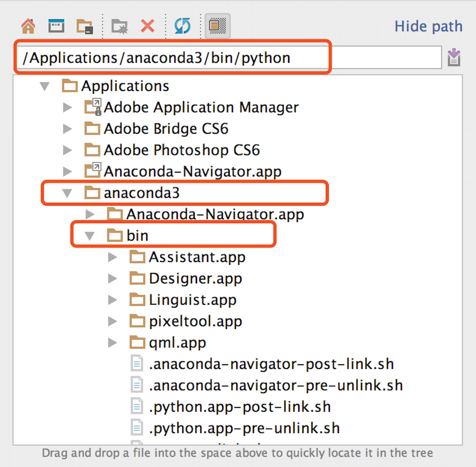Select Adobe Application Manager entry
This screenshot has height=467, width=476.
click(201, 107)
